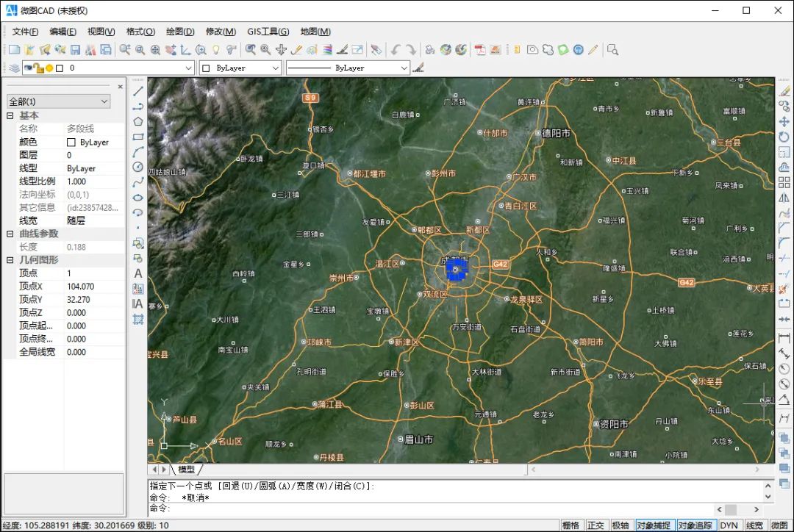Click the Print icon
This screenshot has height=532, width=794.
tap(429, 50)
